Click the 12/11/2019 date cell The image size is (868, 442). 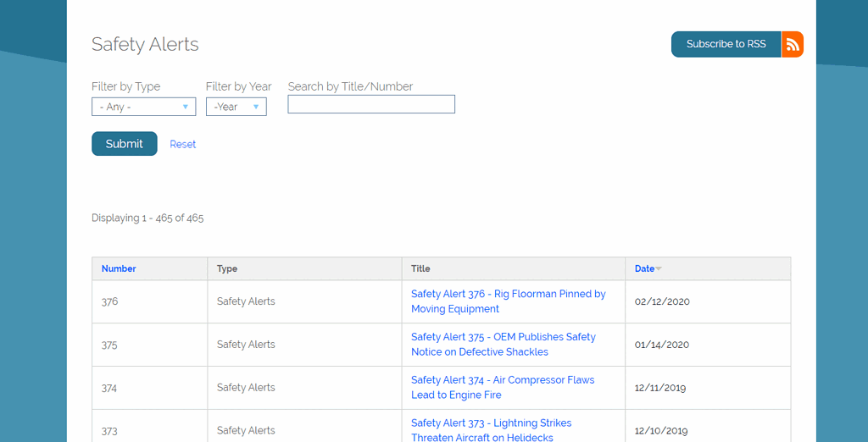[x=660, y=388]
